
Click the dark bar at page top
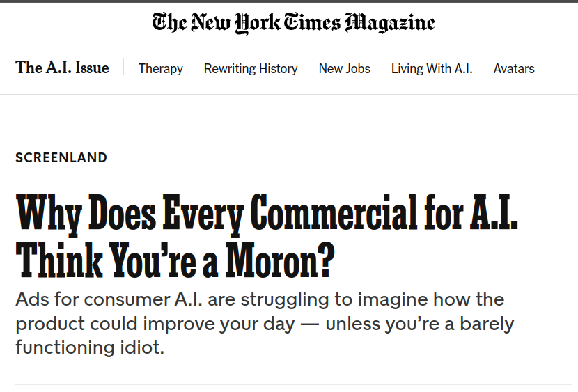pos(289,1)
